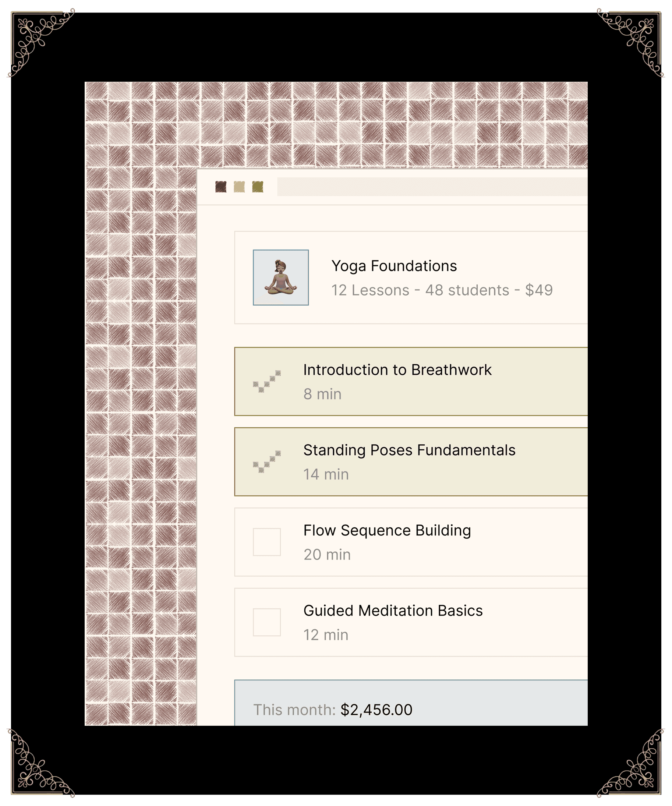Check the Flow Sequence Building checkbox
This screenshot has height=806, width=672.
tap(267, 542)
